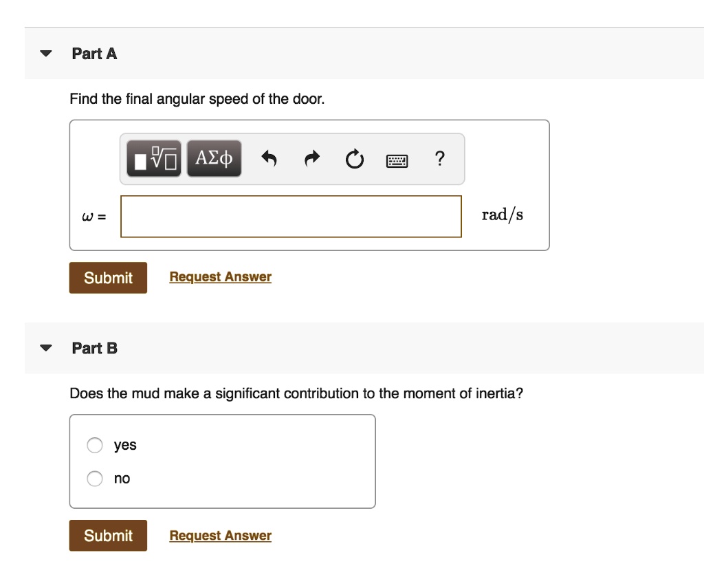Submit the answer for Part B
The width and height of the screenshot is (704, 588).
pos(107,535)
